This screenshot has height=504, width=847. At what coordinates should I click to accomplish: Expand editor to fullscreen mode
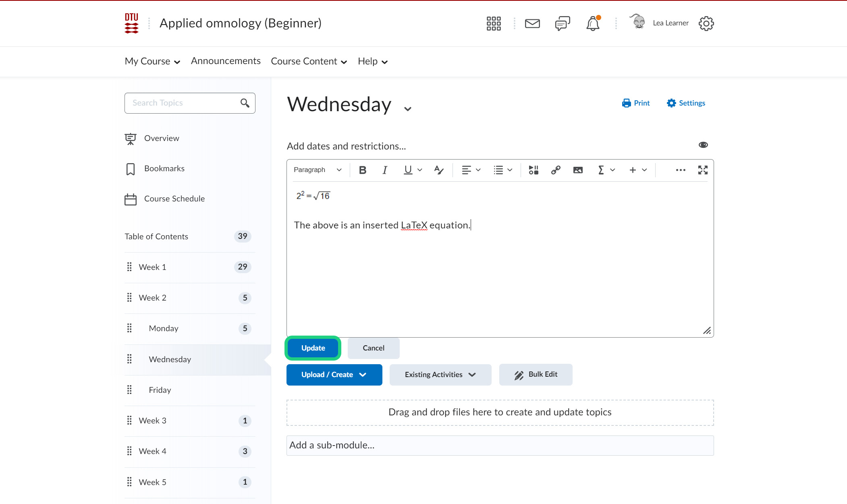(703, 170)
